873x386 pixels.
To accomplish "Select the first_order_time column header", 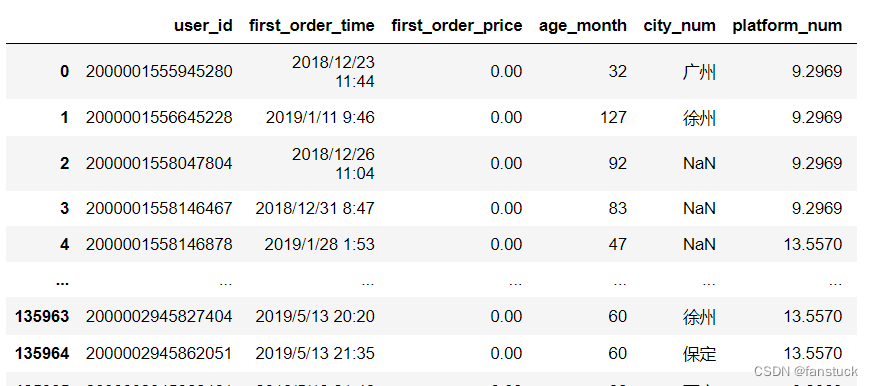I will click(312, 26).
